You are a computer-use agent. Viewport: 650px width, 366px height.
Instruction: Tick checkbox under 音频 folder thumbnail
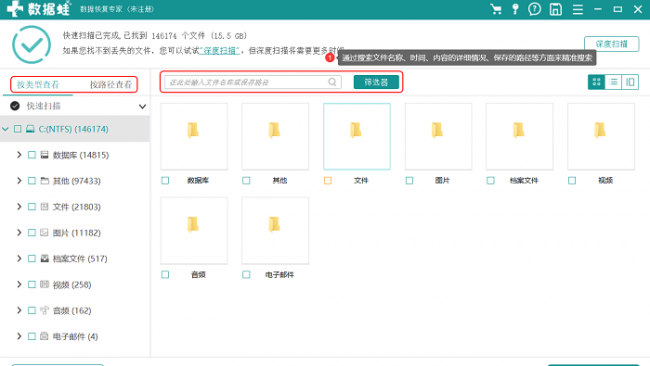[x=165, y=274]
